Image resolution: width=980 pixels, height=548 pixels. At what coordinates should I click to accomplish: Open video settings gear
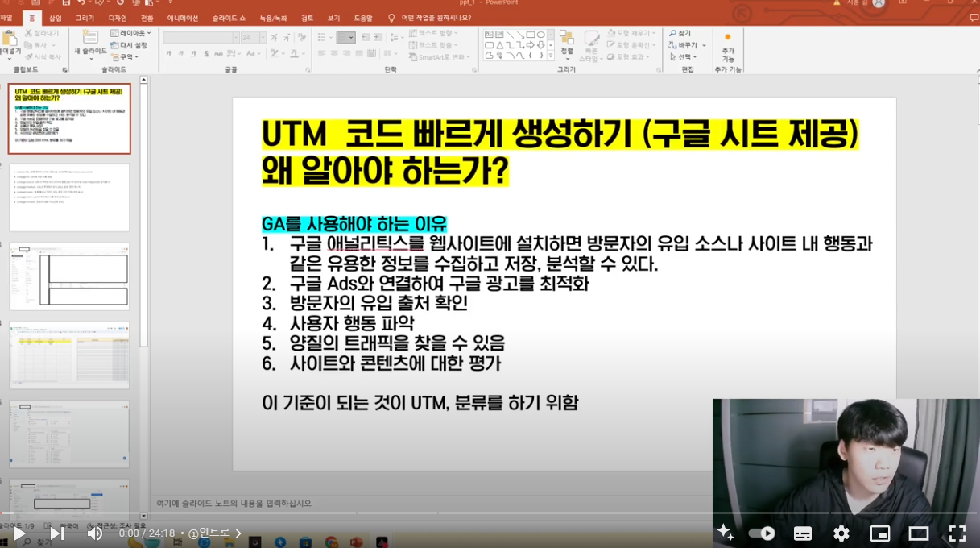[841, 533]
